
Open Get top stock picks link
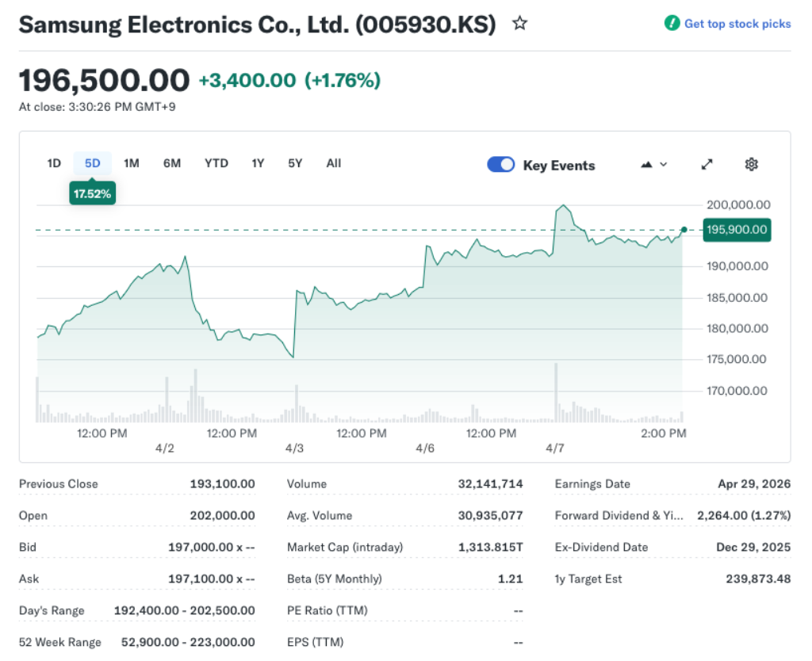[737, 24]
